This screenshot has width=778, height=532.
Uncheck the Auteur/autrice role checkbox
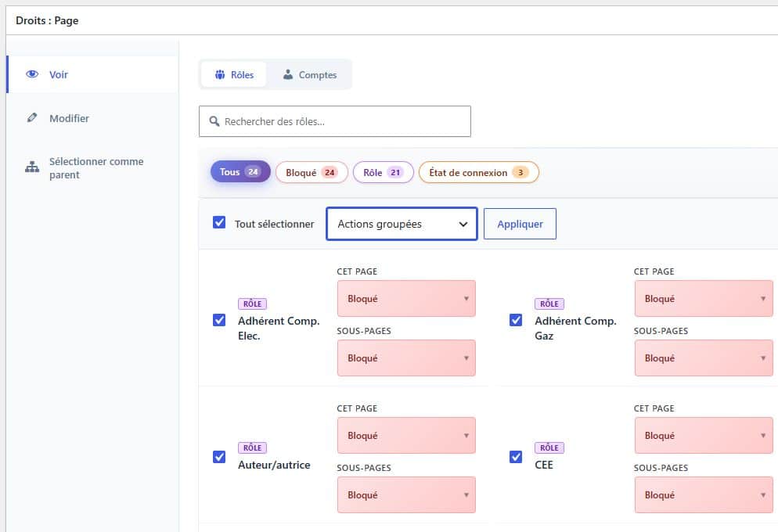point(219,457)
